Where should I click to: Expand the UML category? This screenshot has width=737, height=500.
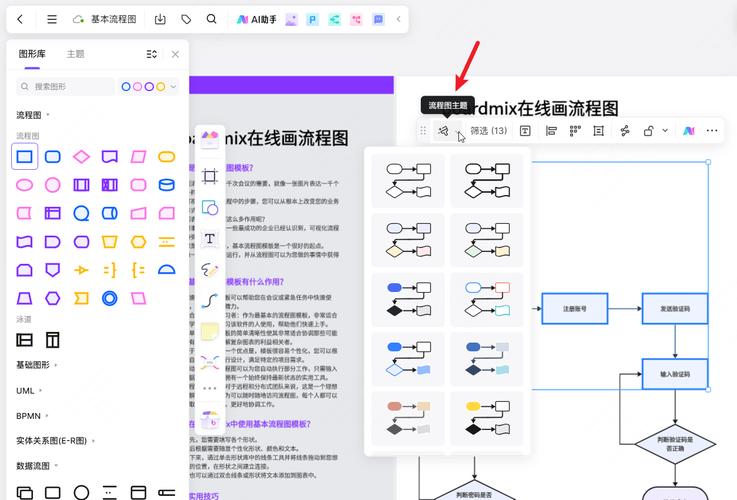[x=29, y=391]
